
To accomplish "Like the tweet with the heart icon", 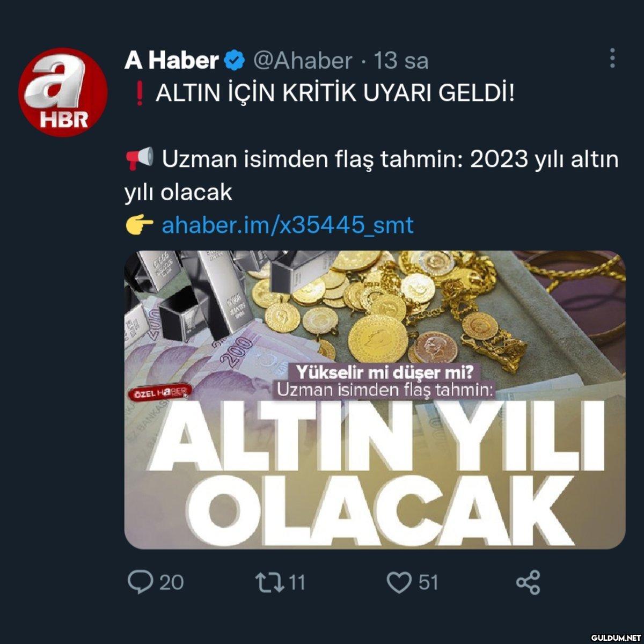I will point(399,583).
